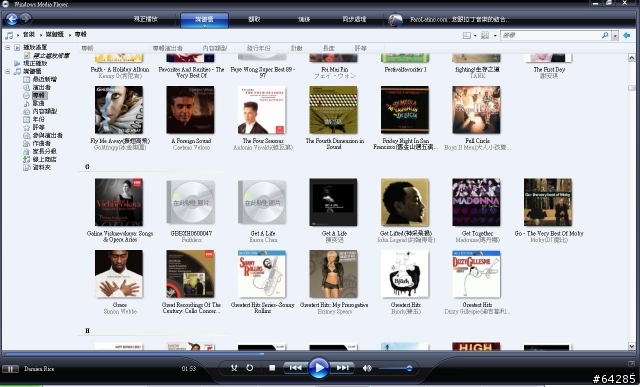640x387 pixels.
Task: Click the album list scrollbar up arrow
Action: point(631,58)
